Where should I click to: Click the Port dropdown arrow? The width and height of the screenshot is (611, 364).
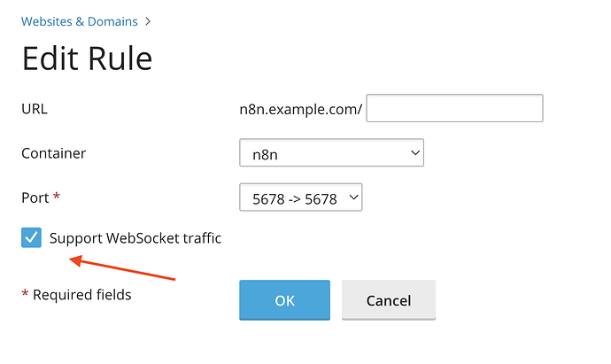[x=354, y=198]
